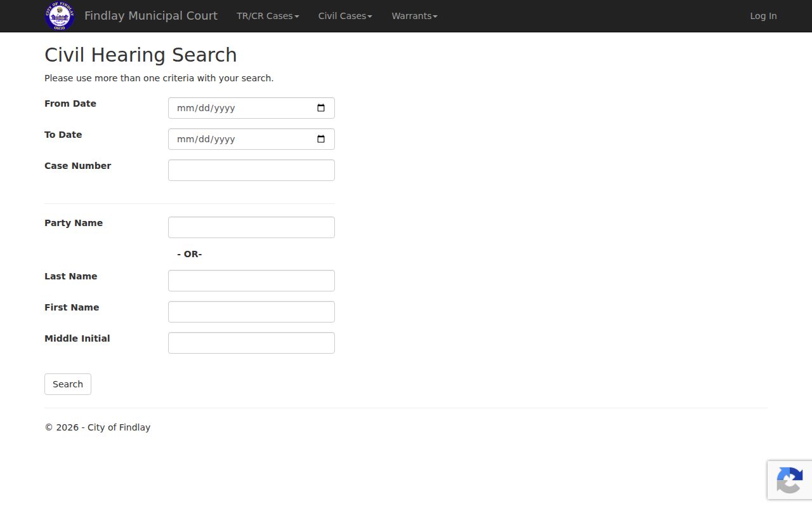Click the '- OR-' separator text

click(x=190, y=254)
